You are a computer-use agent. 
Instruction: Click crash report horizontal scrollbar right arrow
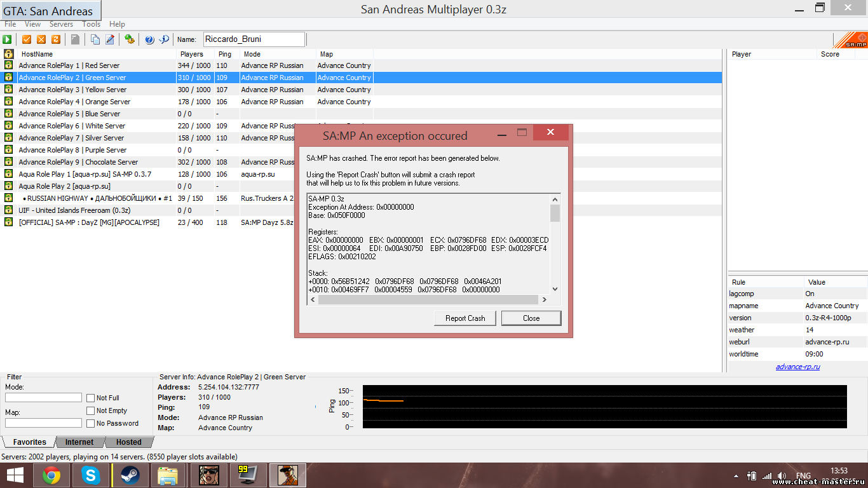tap(544, 299)
